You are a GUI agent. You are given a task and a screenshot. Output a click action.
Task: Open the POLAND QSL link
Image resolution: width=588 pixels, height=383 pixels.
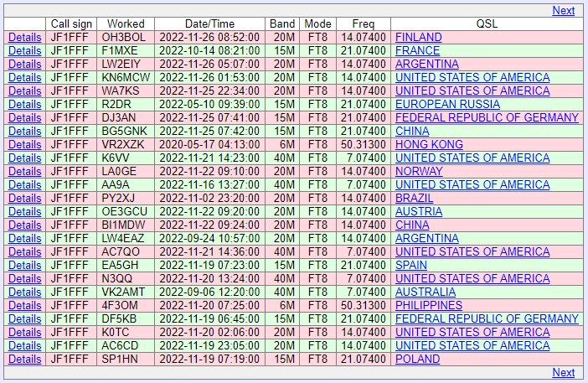(x=417, y=359)
